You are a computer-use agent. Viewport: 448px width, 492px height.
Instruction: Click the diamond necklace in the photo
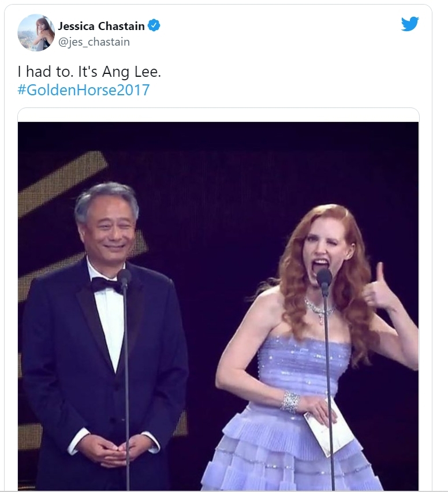coord(319,310)
